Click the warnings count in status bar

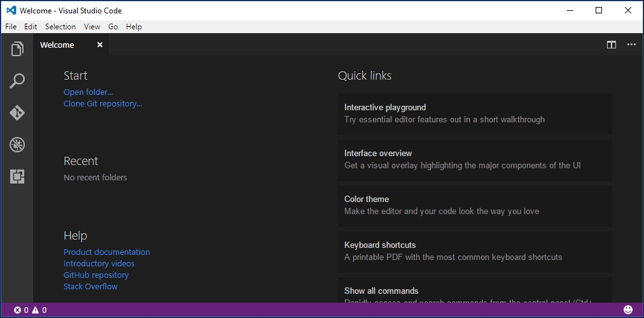click(39, 310)
